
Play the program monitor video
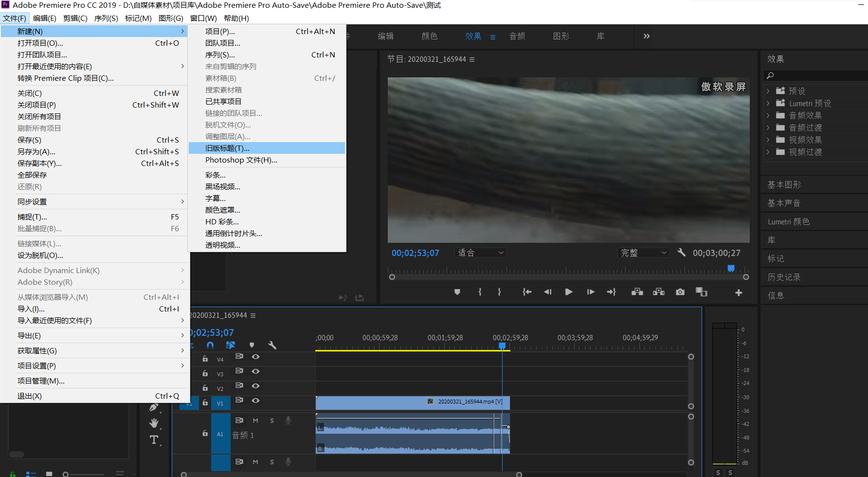click(569, 292)
